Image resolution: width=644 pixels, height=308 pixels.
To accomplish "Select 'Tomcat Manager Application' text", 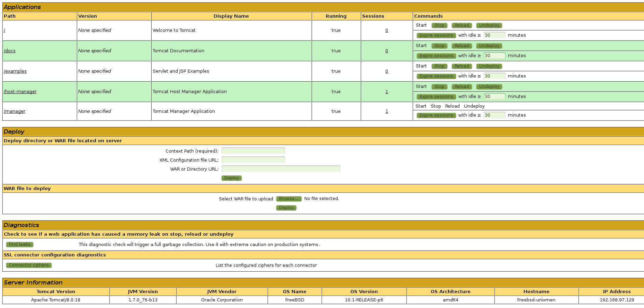I will [x=184, y=111].
